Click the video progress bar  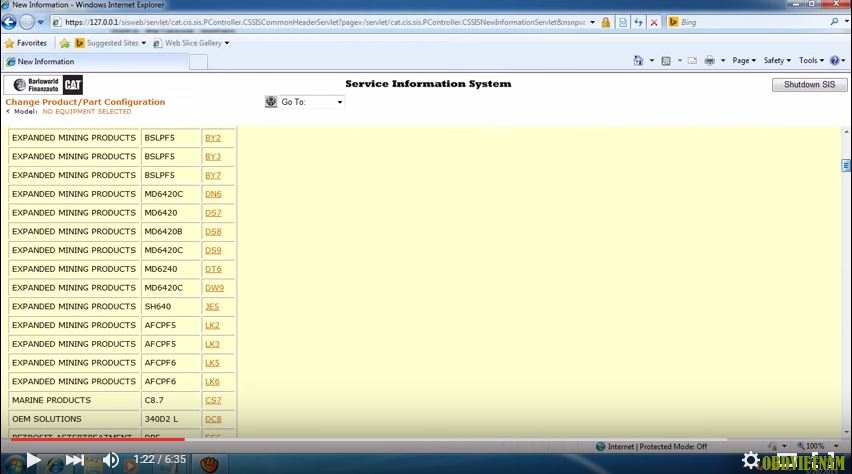[x=400, y=439]
